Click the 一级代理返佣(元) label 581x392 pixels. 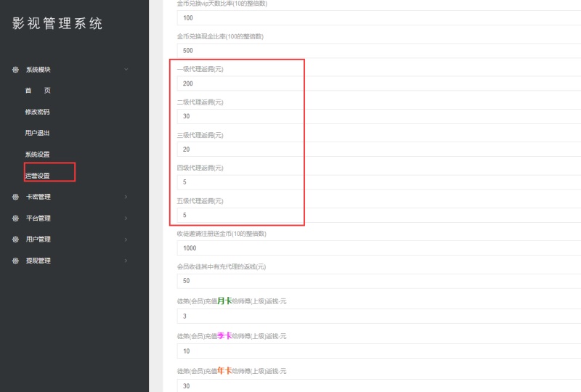pos(200,69)
